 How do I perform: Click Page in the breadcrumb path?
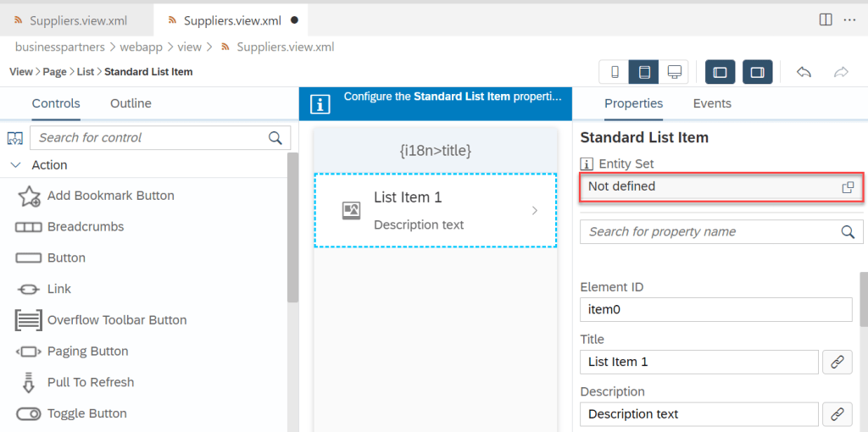[x=54, y=72]
